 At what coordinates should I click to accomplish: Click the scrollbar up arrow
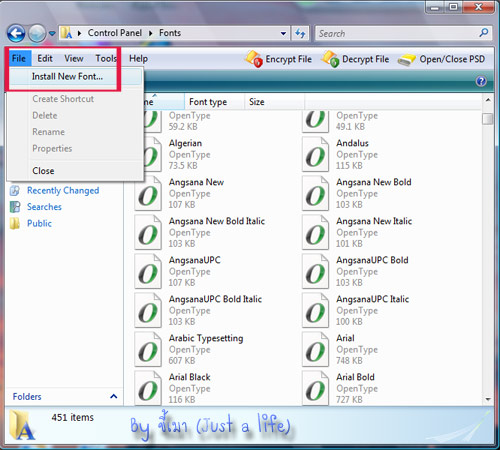pyautogui.click(x=488, y=100)
